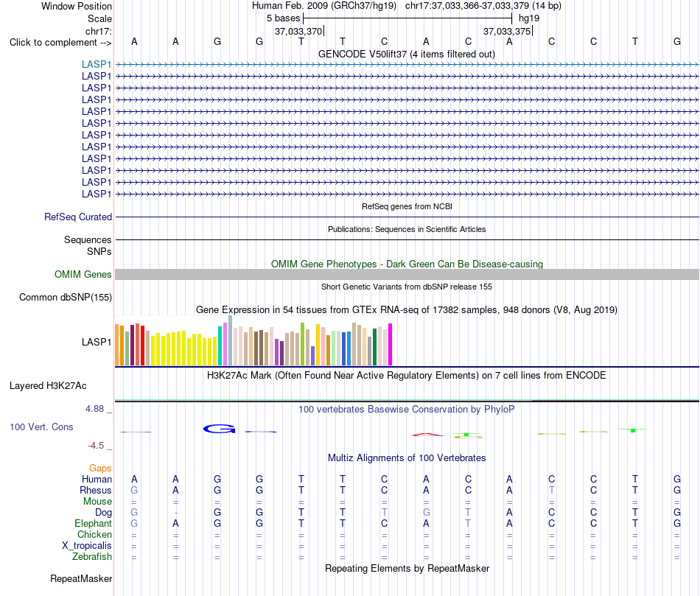This screenshot has width=700, height=596.
Task: Select the X_tropicalis alignment row label
Action: 87,546
